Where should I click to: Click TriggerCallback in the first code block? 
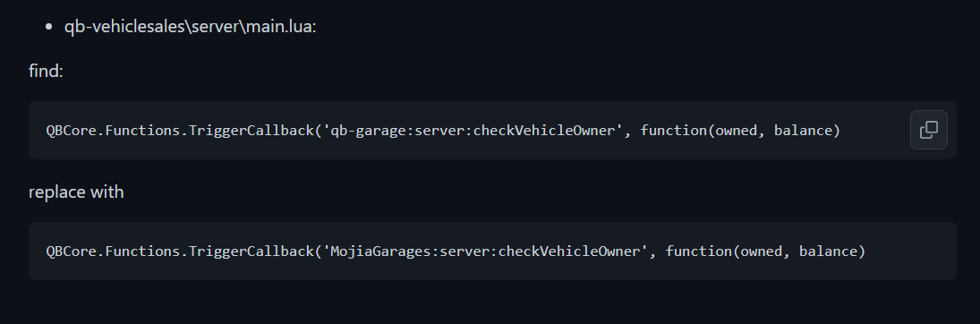(251, 131)
